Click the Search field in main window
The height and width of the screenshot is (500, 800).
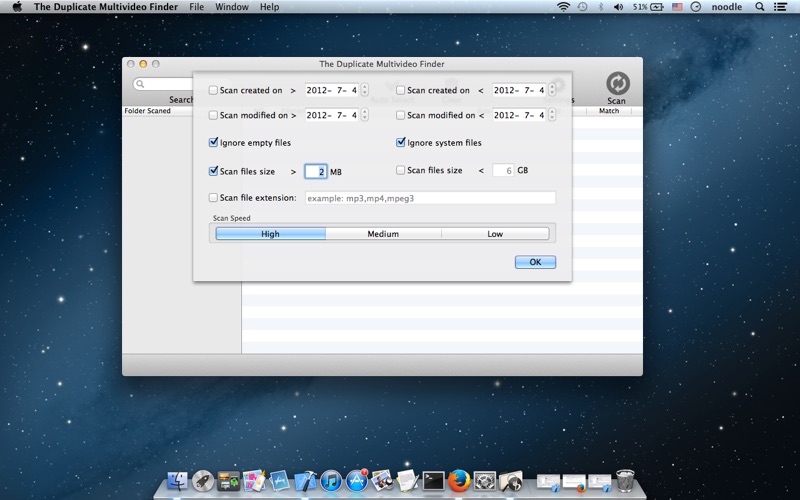click(163, 84)
